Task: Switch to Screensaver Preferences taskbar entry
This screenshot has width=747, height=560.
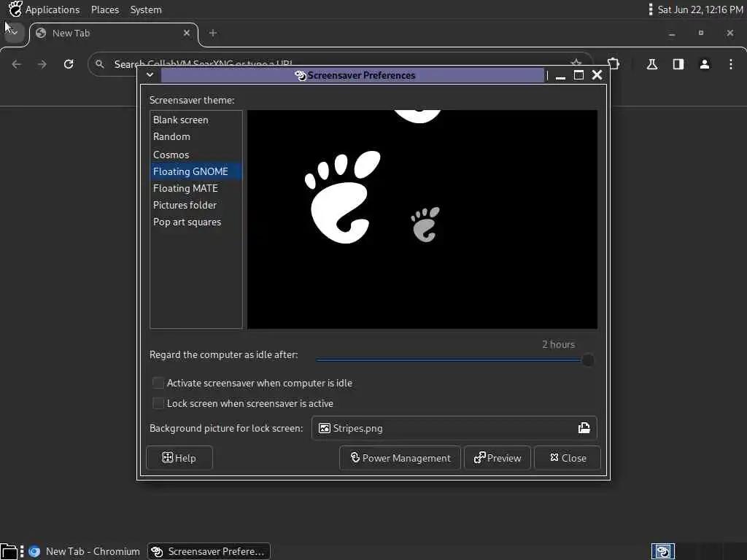Action: click(x=209, y=551)
